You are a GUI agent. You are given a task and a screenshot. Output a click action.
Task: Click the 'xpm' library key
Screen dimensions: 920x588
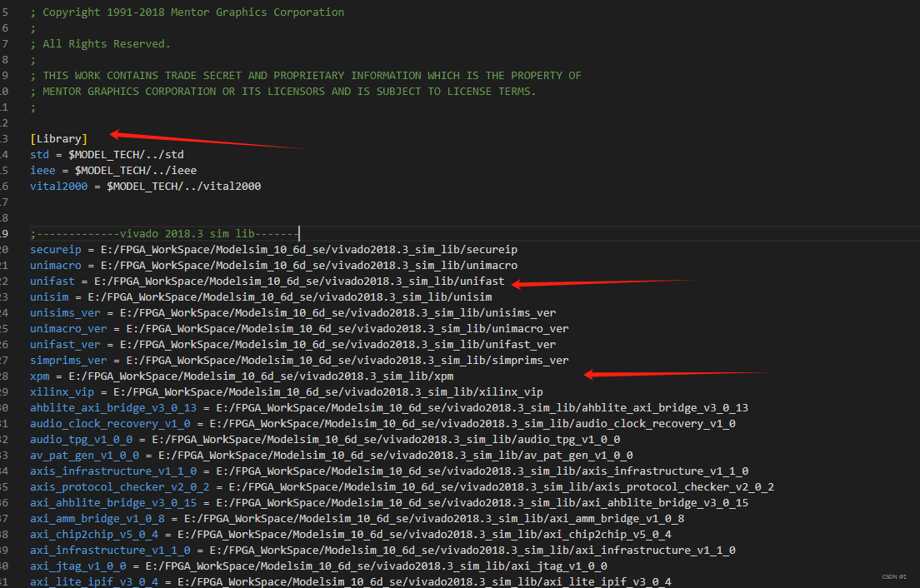(x=39, y=376)
